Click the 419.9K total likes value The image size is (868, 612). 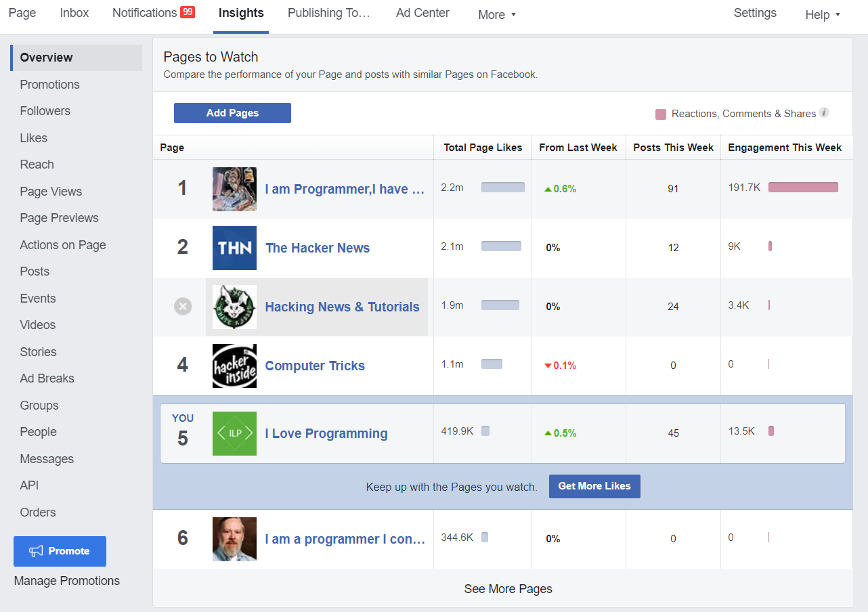click(457, 431)
